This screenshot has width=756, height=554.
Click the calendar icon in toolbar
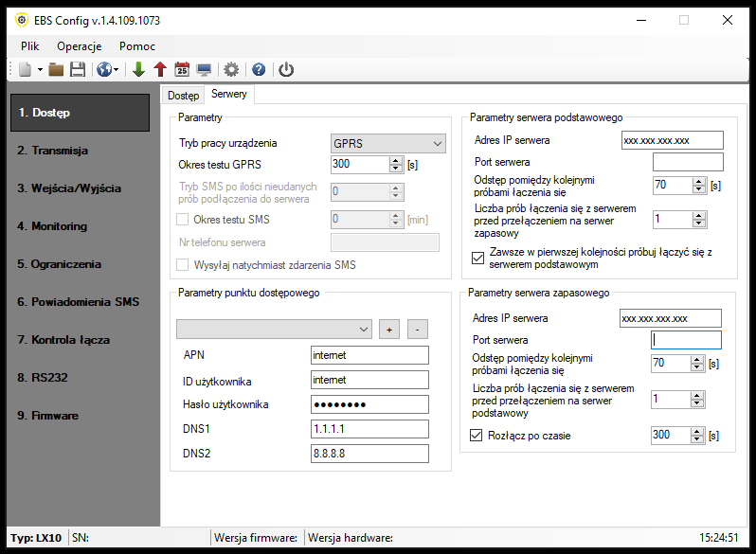tap(182, 69)
